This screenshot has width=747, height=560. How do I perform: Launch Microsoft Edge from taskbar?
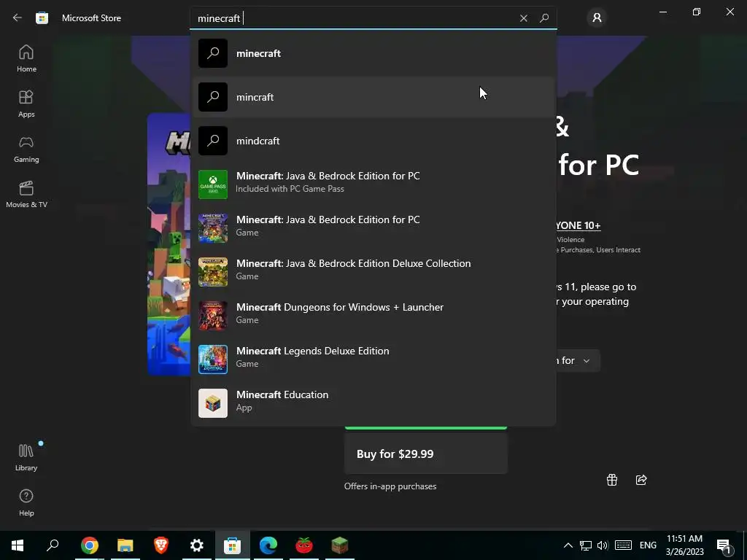(268, 545)
